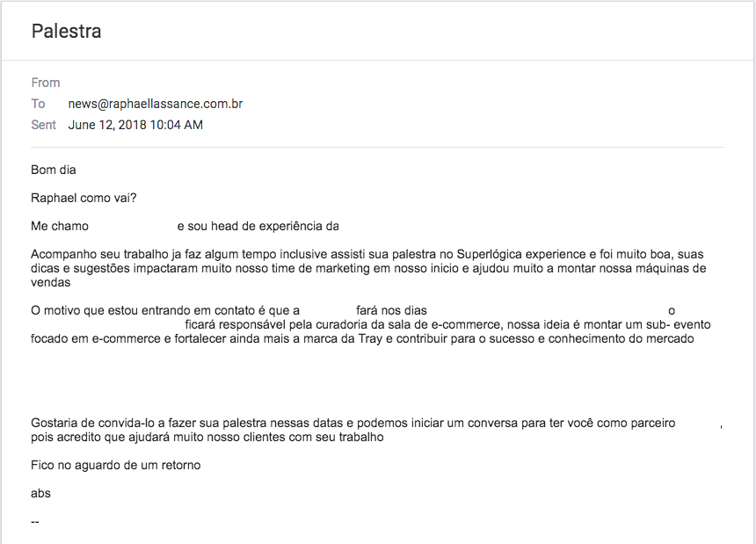This screenshot has width=756, height=544.
Task: Click the From field label
Action: click(x=46, y=83)
